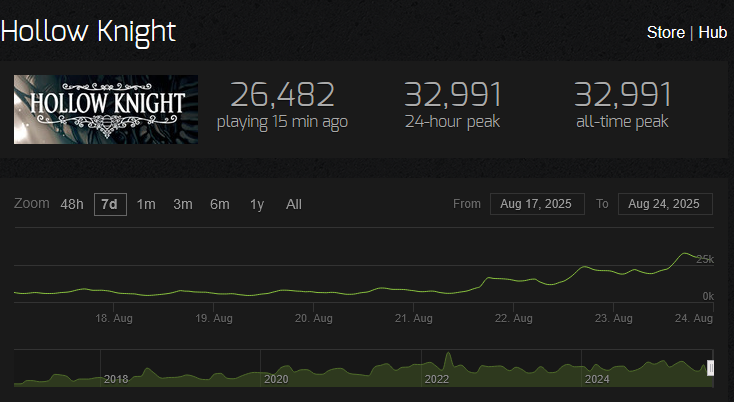The width and height of the screenshot is (734, 402).
Task: Open the Store link
Action: [666, 32]
